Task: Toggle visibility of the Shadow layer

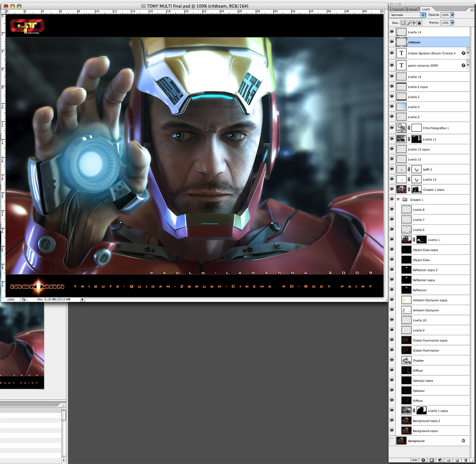Action: coord(392,360)
